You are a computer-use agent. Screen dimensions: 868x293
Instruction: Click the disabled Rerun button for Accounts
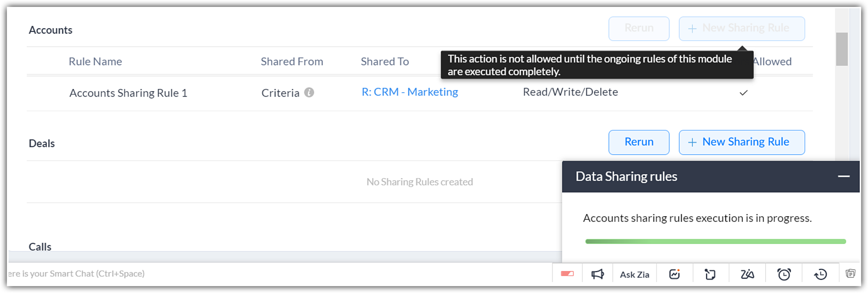click(x=639, y=29)
